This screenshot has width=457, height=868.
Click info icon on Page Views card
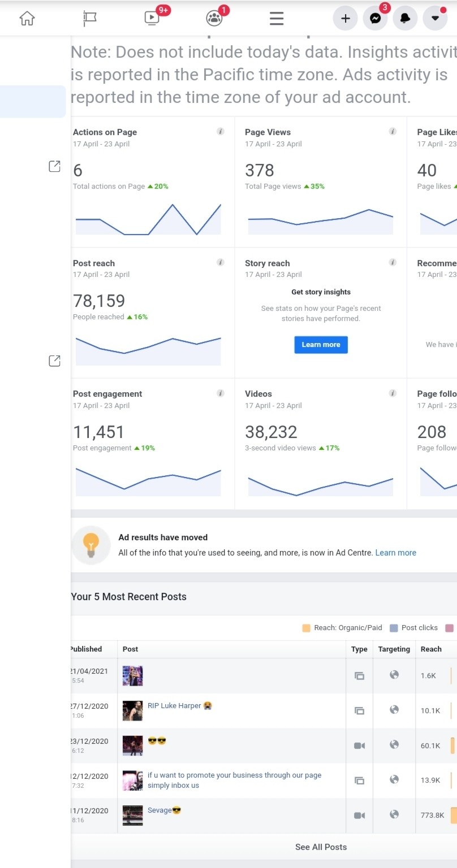[393, 132]
